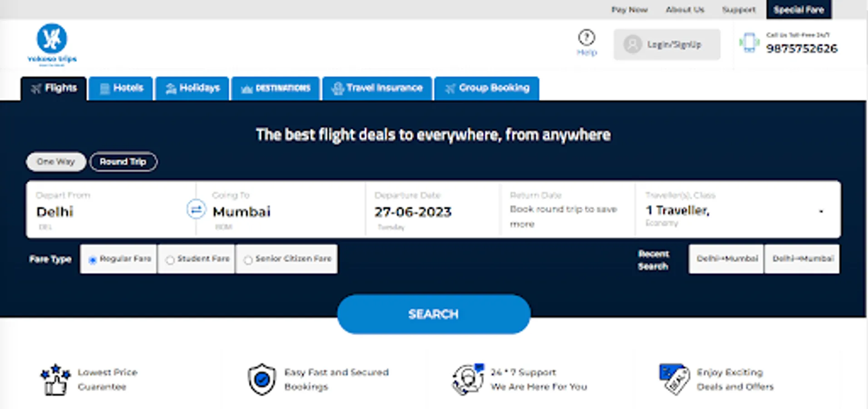
Task: Select the Regular Fare radio button
Action: (x=93, y=260)
